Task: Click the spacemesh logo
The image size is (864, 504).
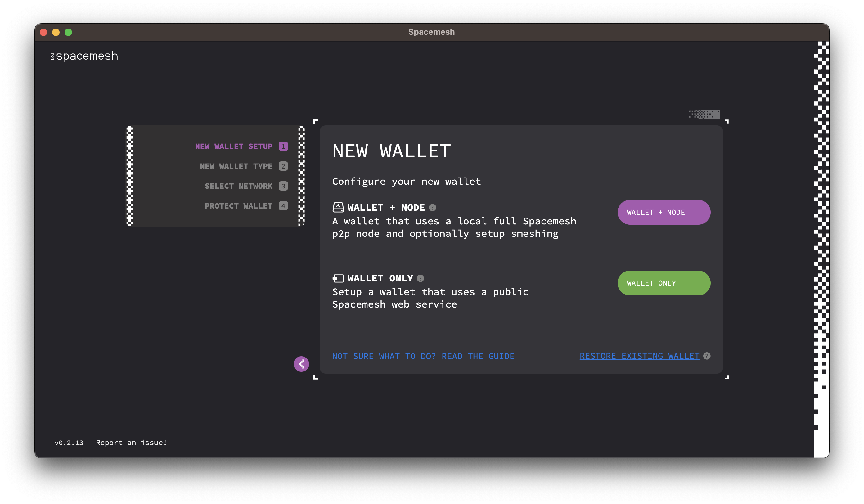Action: pyautogui.click(x=84, y=56)
